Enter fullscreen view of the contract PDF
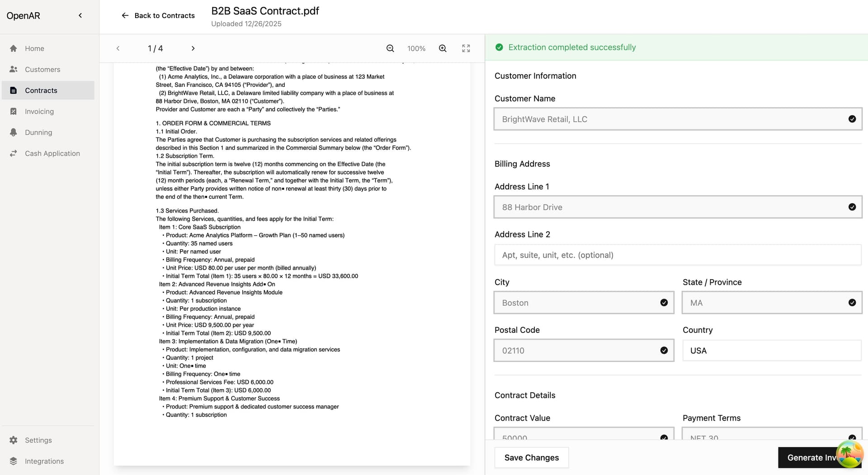Image resolution: width=868 pixels, height=475 pixels. tap(466, 48)
